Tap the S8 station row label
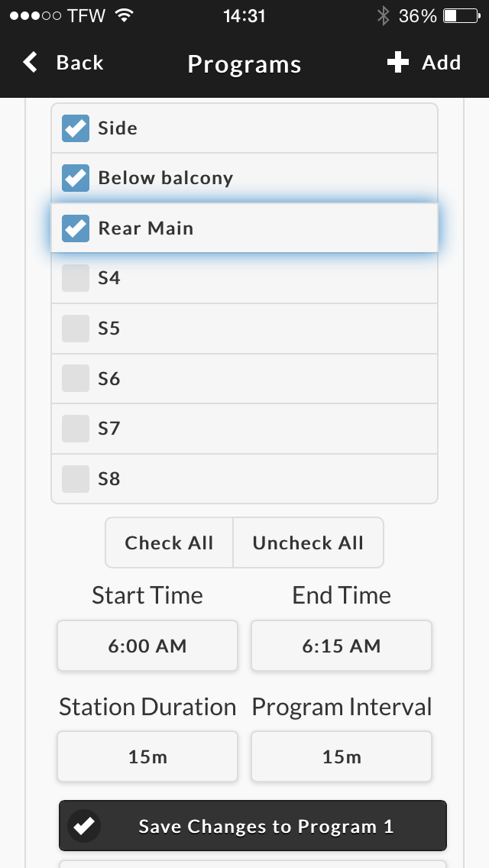This screenshot has width=489, height=868. (x=109, y=479)
